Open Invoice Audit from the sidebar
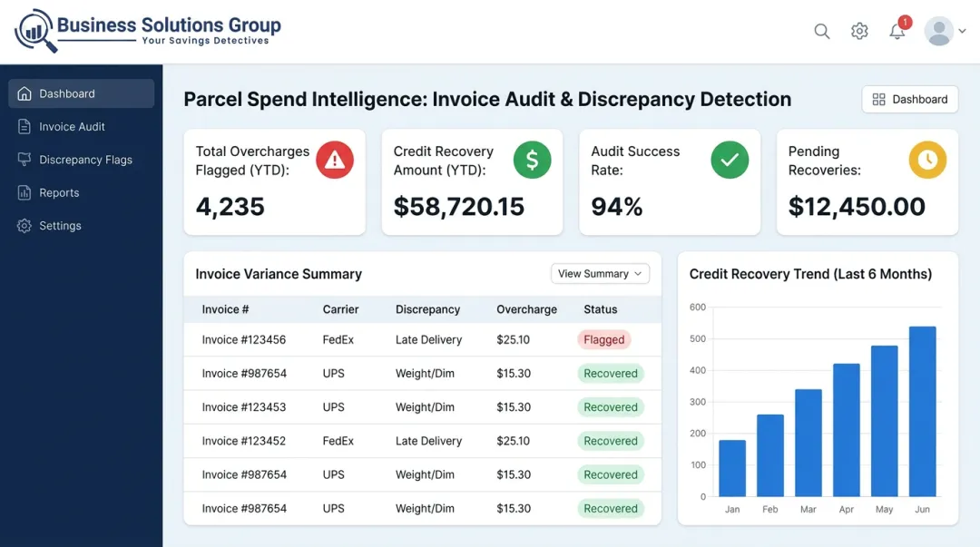 tap(82, 127)
